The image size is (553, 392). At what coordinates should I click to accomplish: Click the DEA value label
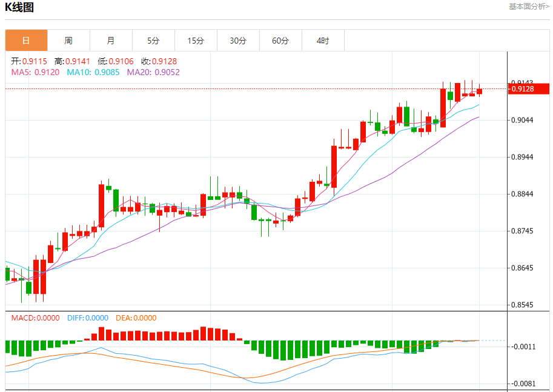point(136,318)
